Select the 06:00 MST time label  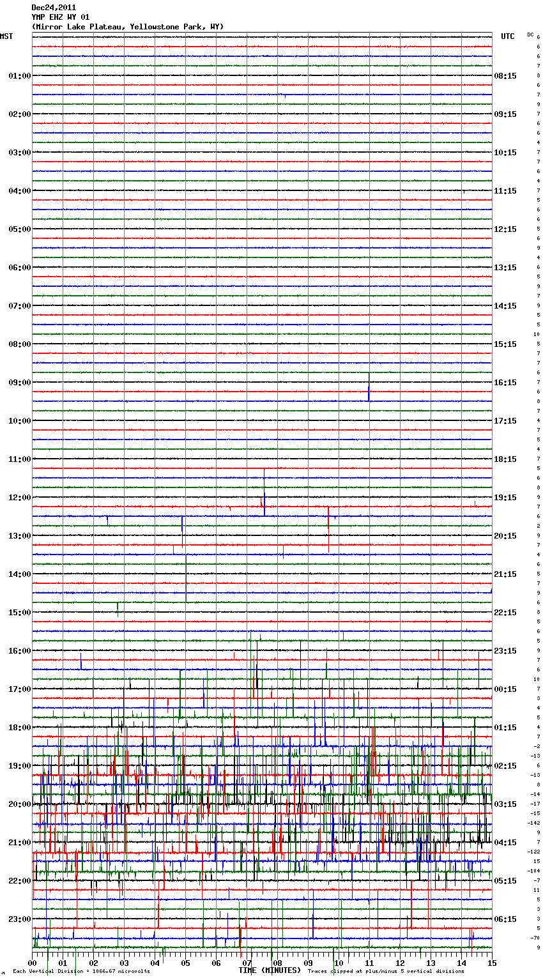[19, 268]
